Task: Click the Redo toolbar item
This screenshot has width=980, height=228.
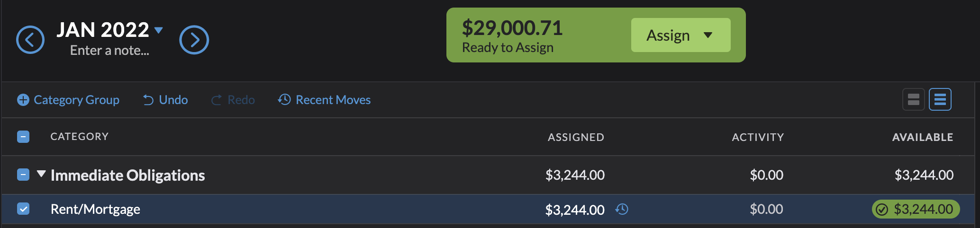Action: coord(233,100)
